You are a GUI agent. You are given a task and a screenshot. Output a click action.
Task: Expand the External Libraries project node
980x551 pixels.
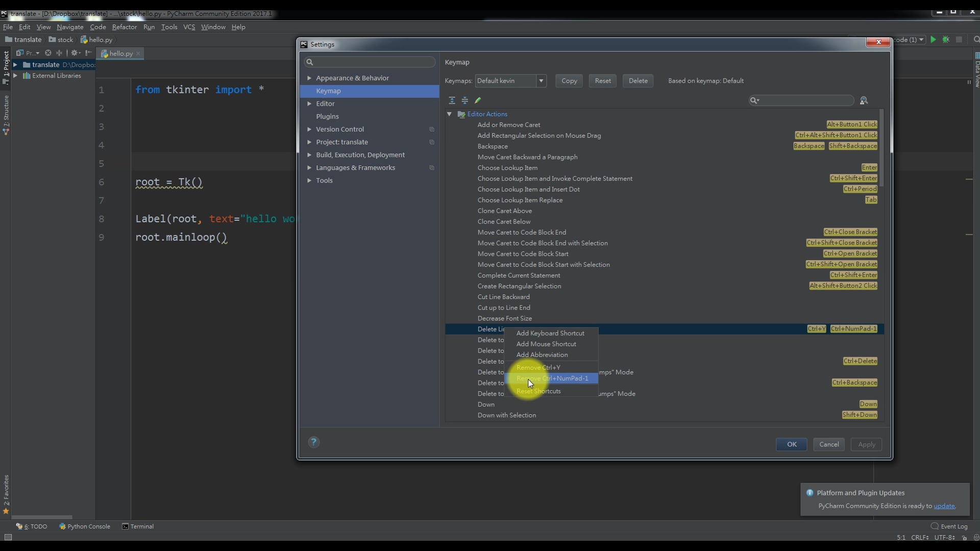[15, 76]
